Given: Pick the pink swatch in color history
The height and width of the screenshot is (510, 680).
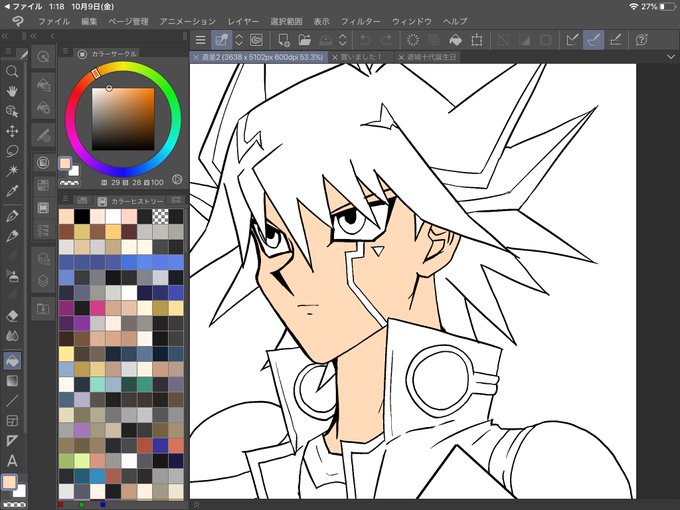Looking at the screenshot, I should click(x=97, y=308).
